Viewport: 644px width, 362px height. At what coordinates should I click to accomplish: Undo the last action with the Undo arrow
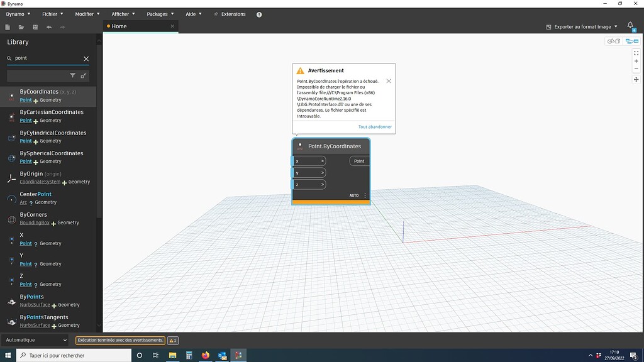[49, 27]
